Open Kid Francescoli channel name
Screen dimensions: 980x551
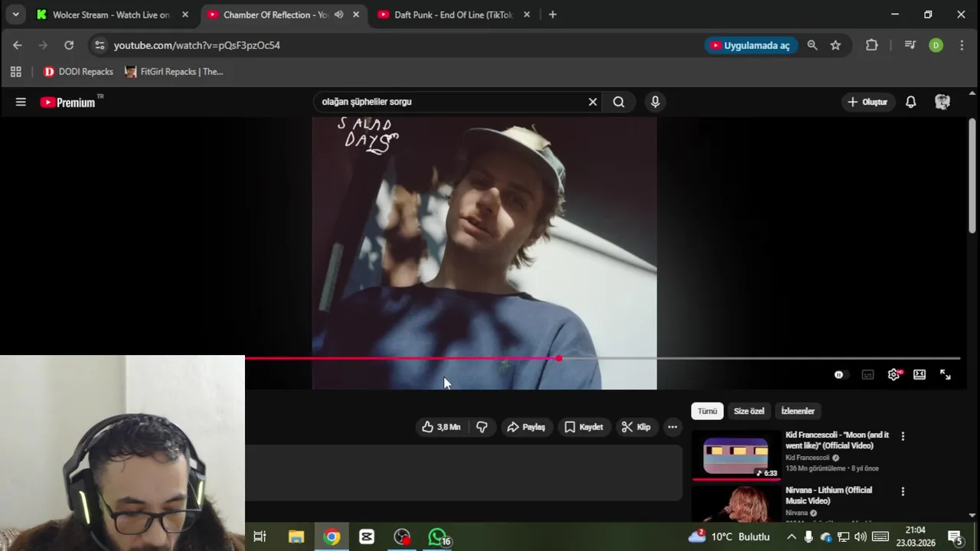[807, 458]
